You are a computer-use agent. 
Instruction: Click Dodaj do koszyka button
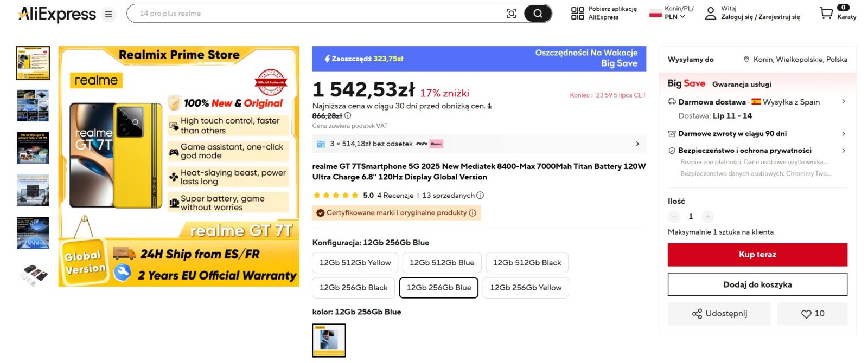757,284
